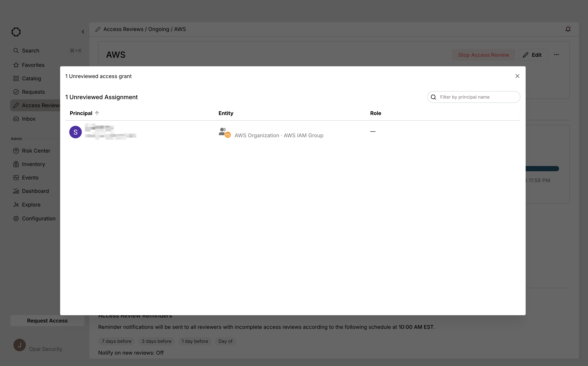588x366 pixels.
Task: Go to Catalog in the sidebar
Action: click(31, 78)
